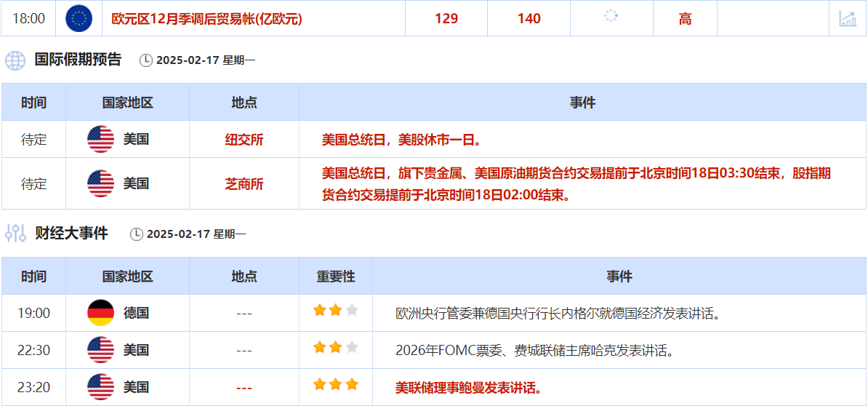Click the globe icon beside 国际假期预告
868x406 pixels.
click(15, 60)
